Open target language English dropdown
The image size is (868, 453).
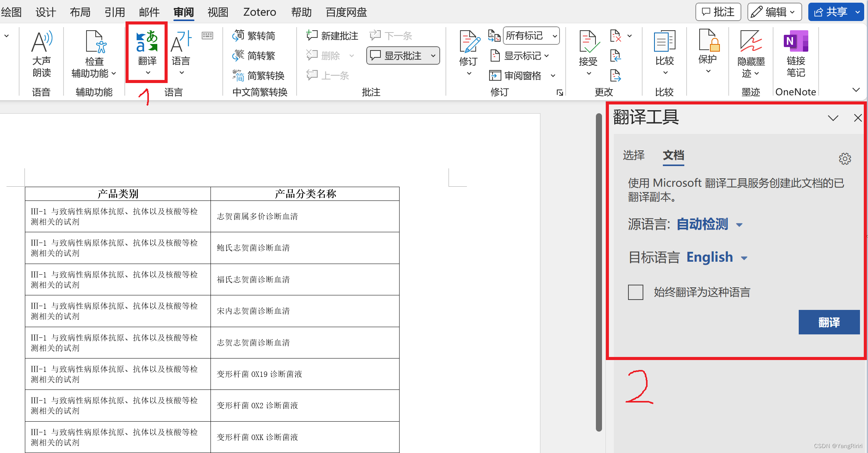click(x=744, y=258)
